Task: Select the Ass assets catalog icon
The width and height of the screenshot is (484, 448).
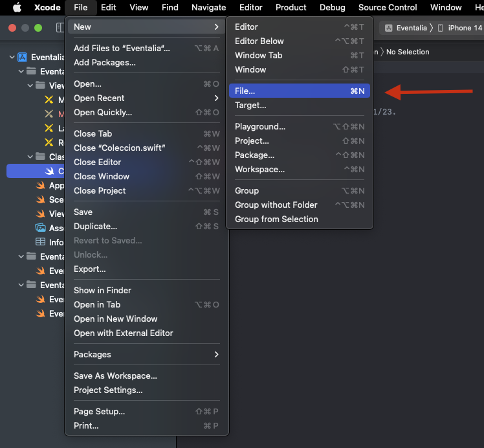Action: tap(40, 228)
